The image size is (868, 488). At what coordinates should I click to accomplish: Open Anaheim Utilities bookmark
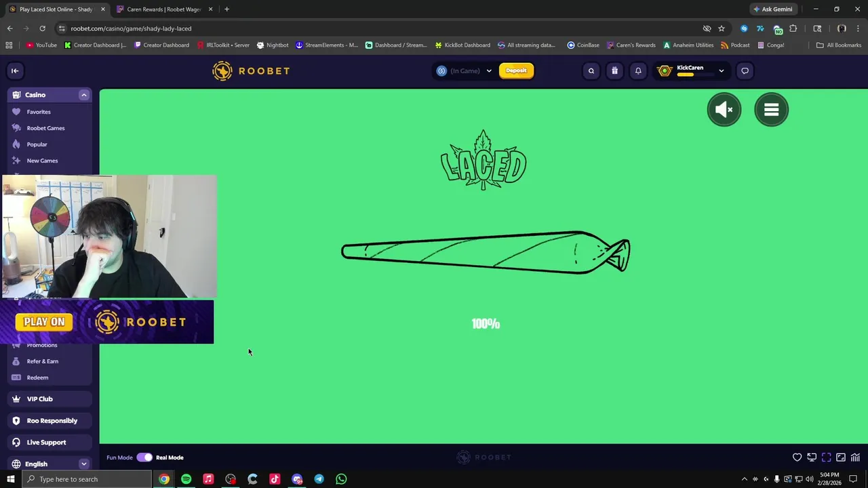688,45
